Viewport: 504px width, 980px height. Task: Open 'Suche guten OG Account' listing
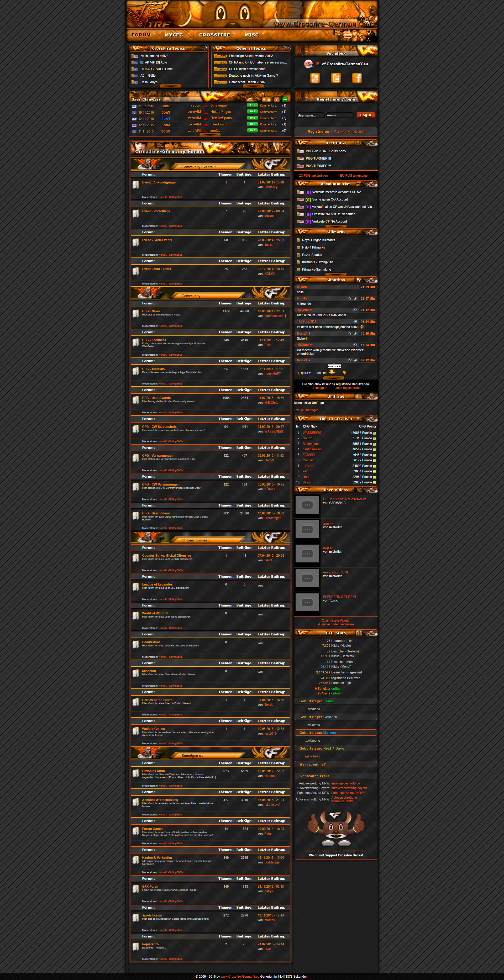coord(330,200)
